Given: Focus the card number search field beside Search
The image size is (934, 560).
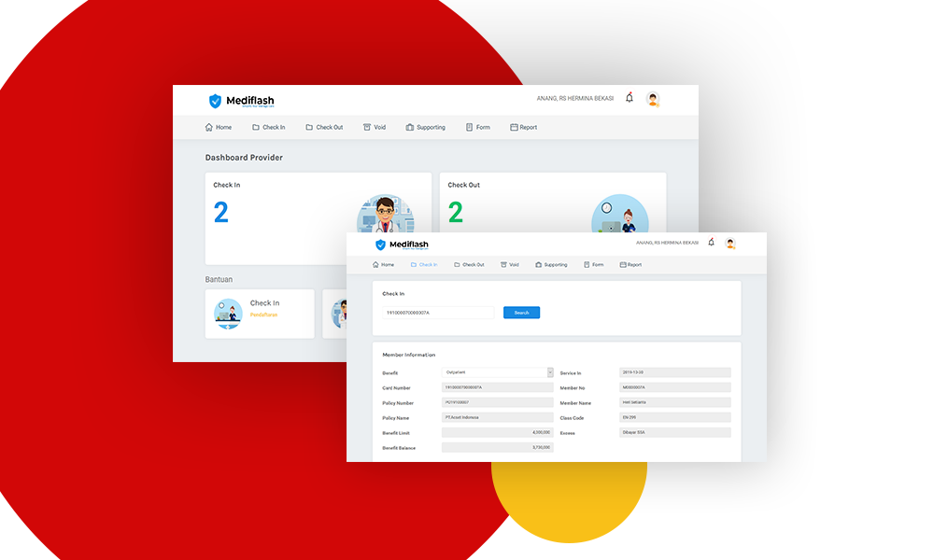Looking at the screenshot, I should click(x=438, y=313).
